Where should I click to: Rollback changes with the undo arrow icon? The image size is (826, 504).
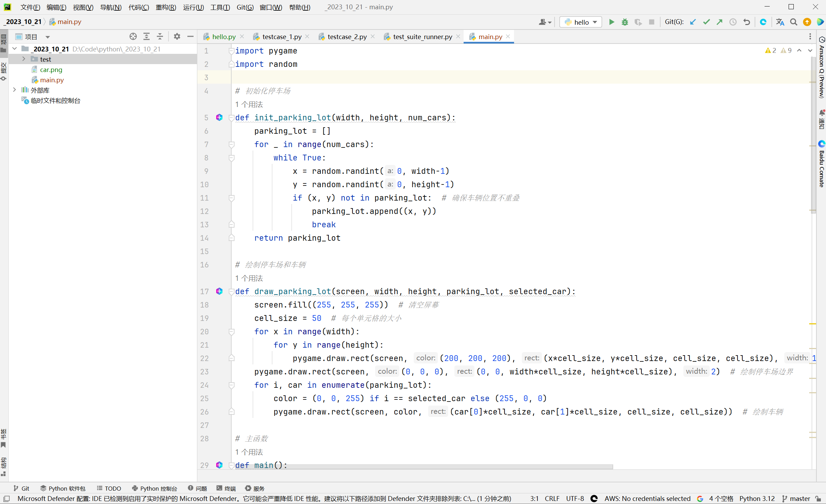tap(746, 22)
